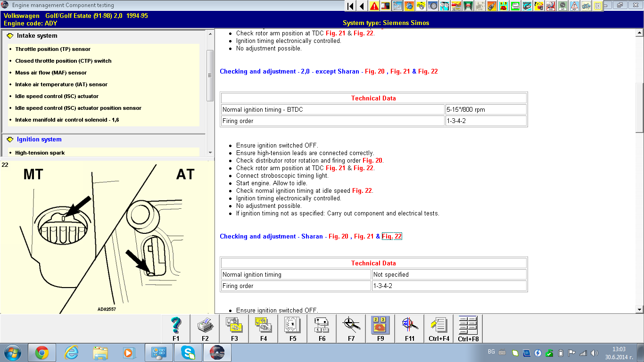Open Help with the F1 question mark icon
Viewport: 644px width, 362px height.
coord(176,329)
